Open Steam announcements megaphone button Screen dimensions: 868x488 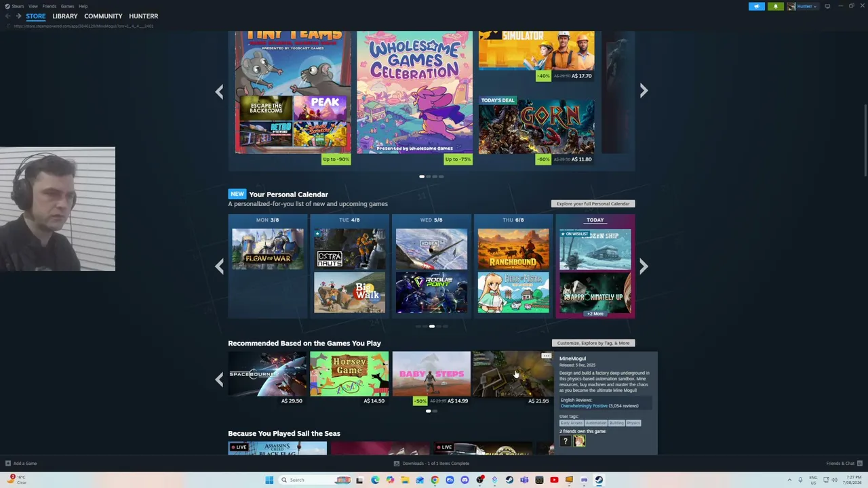click(757, 6)
